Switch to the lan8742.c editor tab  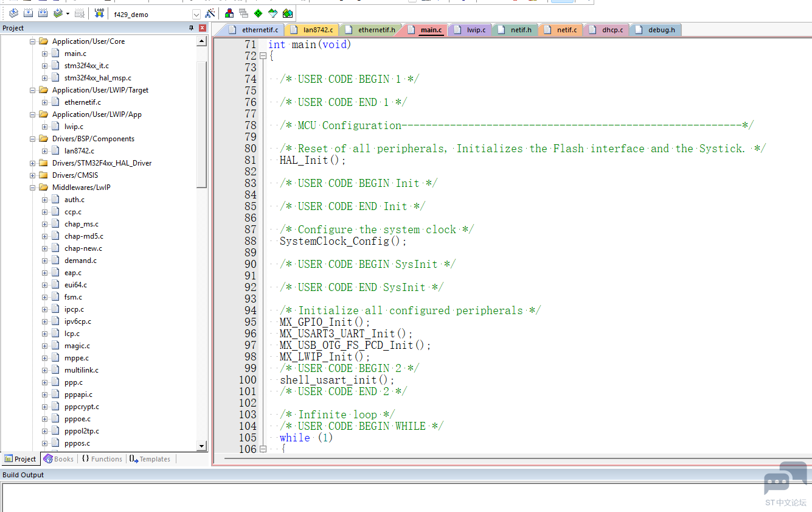tap(312, 30)
